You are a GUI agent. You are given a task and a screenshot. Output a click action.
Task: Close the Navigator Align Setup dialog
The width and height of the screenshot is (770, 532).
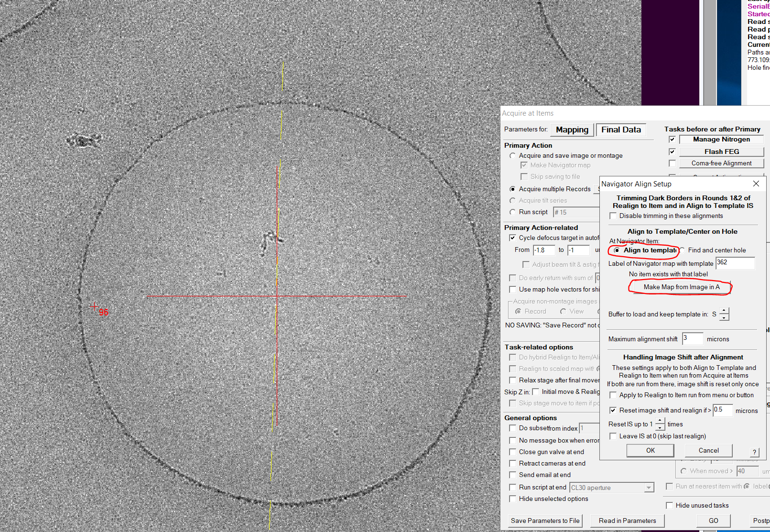(x=756, y=184)
